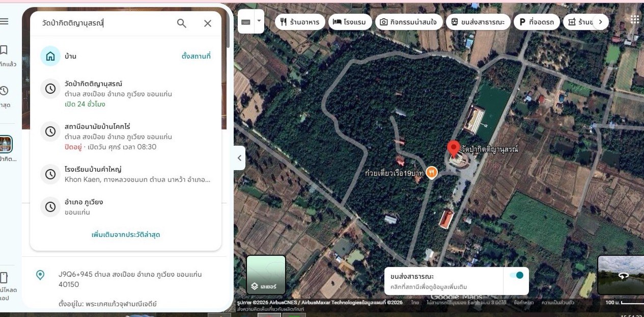Select the ก๋วยเตี๋ยวเรือ19บาท restaurant pin
The width and height of the screenshot is (644, 317).
click(x=432, y=173)
